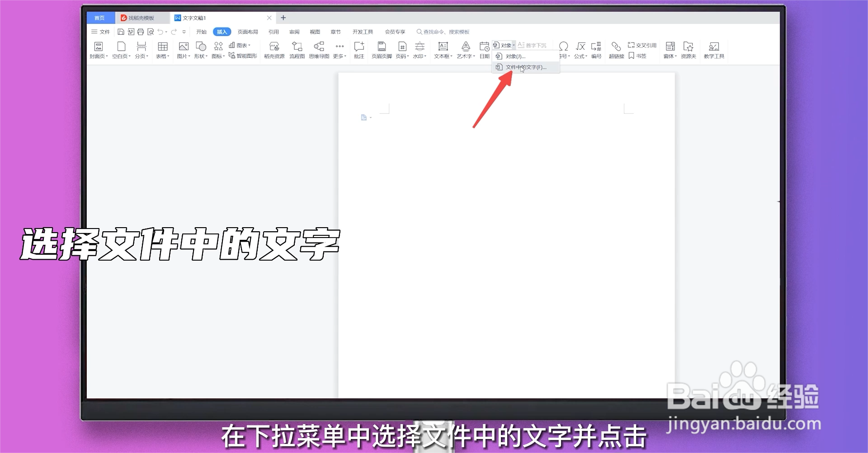This screenshot has width=868, height=453.
Task: Click the plus button to add new tab
Action: [x=283, y=18]
